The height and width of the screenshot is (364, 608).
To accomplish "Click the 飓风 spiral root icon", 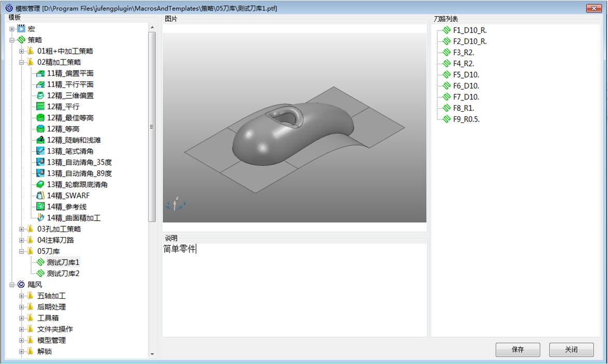I will (x=21, y=285).
